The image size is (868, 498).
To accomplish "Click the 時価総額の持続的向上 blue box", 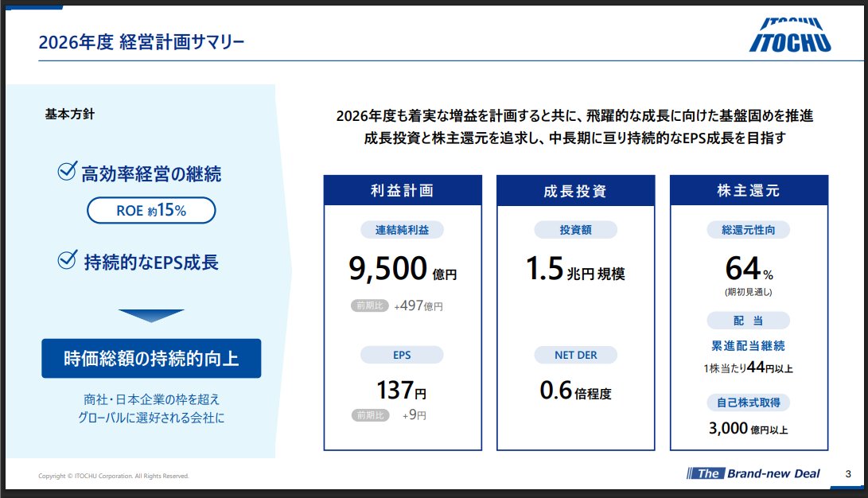I will pos(151,359).
